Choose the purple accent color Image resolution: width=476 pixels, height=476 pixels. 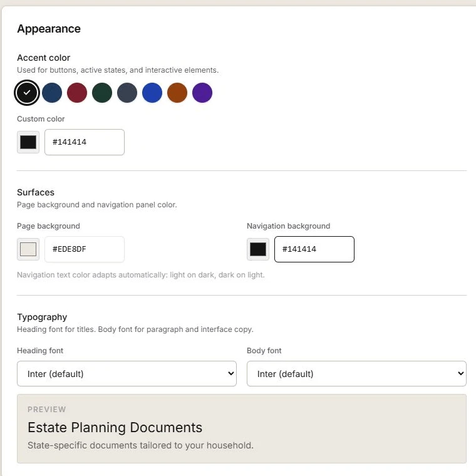coord(202,93)
